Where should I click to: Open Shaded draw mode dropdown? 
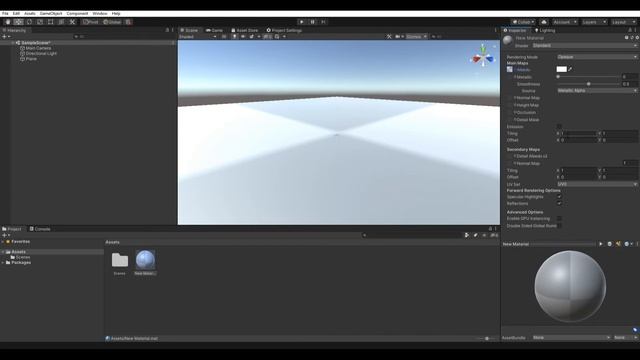click(198, 37)
